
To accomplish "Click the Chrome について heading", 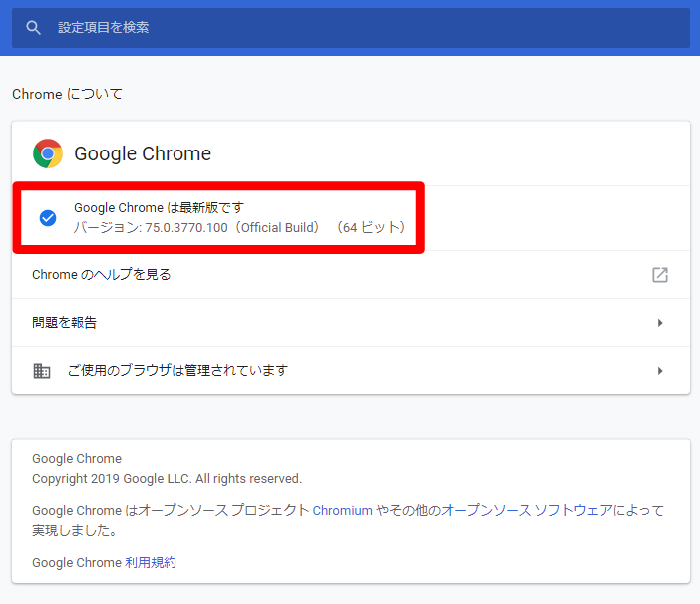I will tap(67, 94).
